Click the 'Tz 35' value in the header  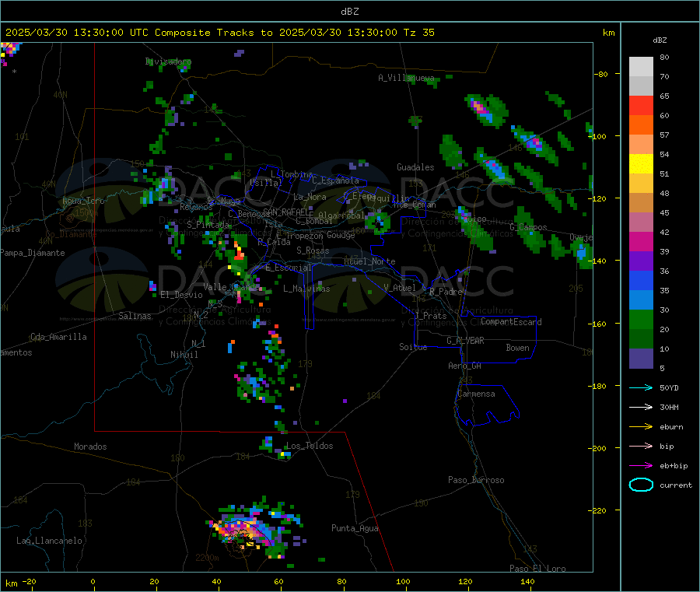[x=418, y=33]
